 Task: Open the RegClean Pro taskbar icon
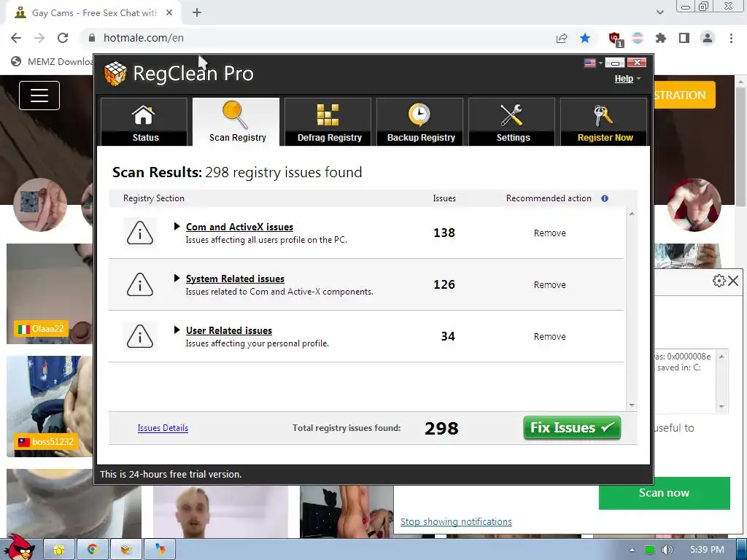pyautogui.click(x=125, y=550)
